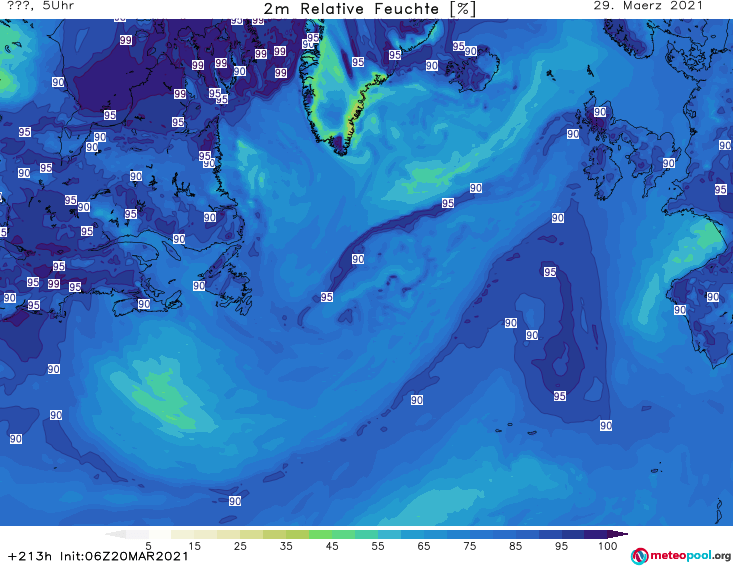Screen dimensions: 733x566
Task: Click the legend value '15'
Action: 194,546
